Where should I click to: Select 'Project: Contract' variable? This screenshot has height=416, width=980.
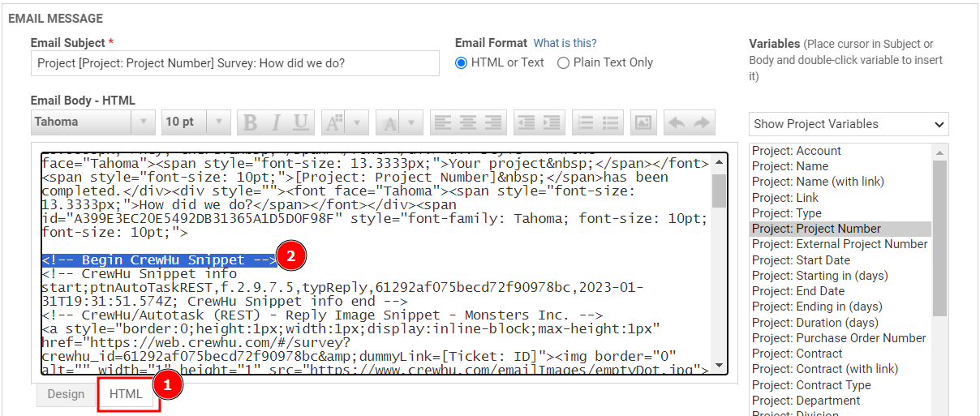pos(797,354)
